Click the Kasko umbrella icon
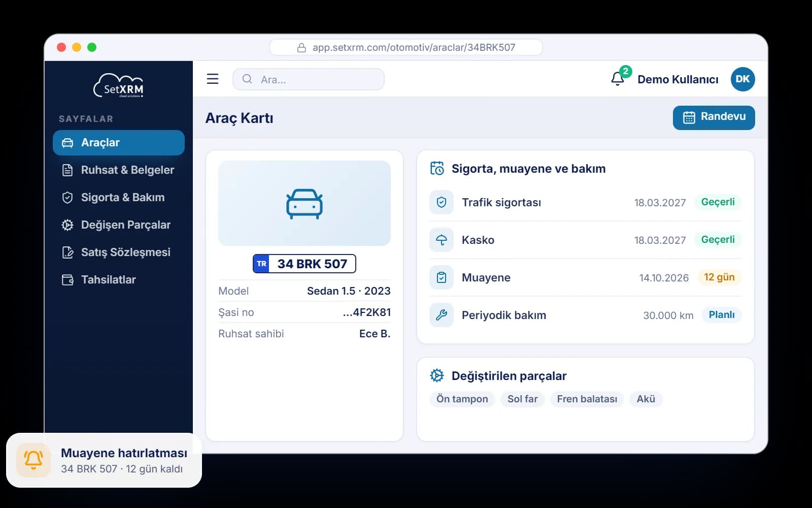 point(442,240)
